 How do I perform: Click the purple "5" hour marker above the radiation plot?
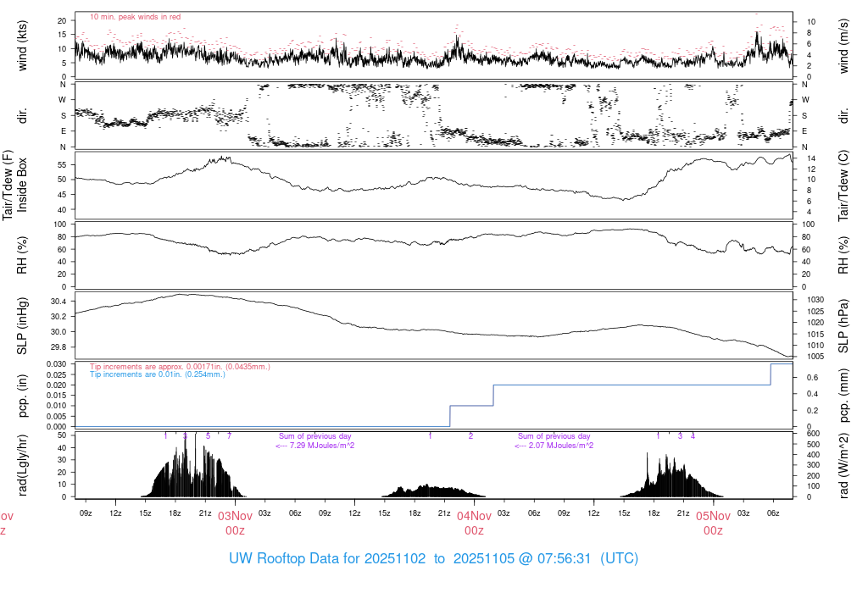coord(209,436)
